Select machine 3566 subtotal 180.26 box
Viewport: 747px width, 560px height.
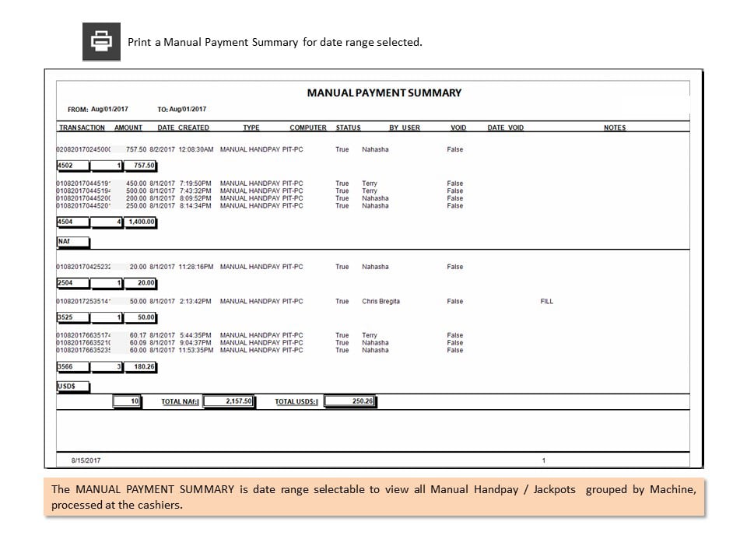[x=141, y=367]
